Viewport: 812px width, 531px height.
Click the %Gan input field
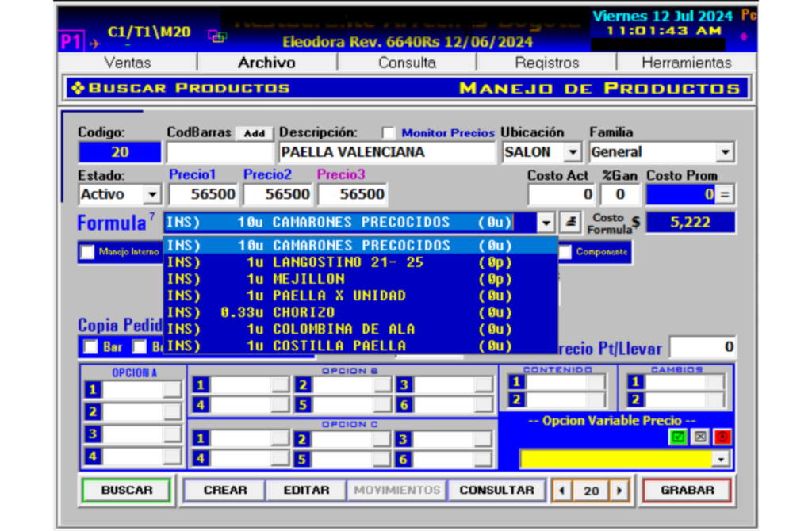[620, 195]
